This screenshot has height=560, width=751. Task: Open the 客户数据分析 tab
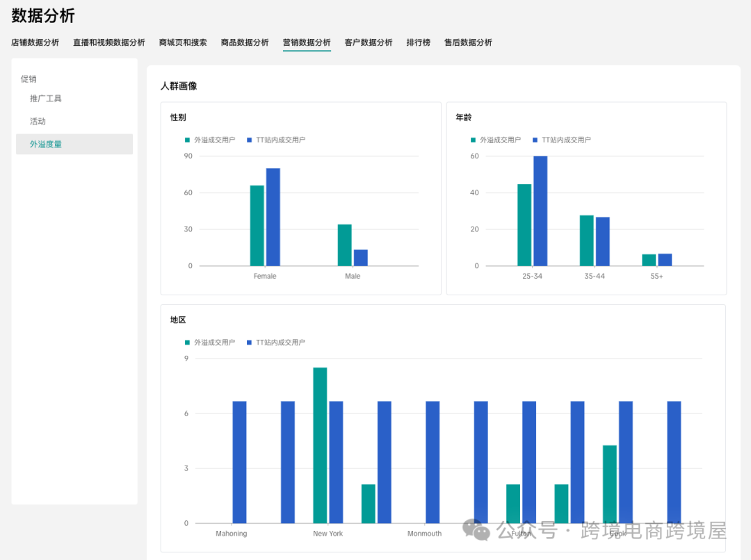(369, 42)
